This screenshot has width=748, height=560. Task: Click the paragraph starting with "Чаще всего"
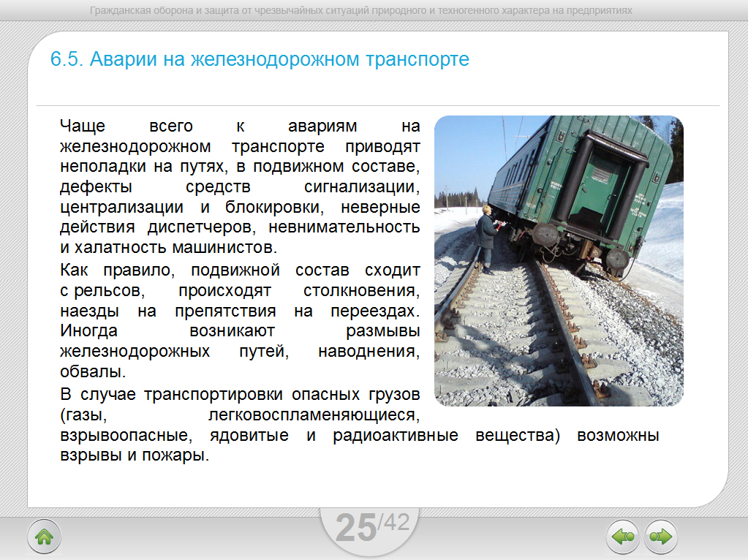(x=240, y=186)
